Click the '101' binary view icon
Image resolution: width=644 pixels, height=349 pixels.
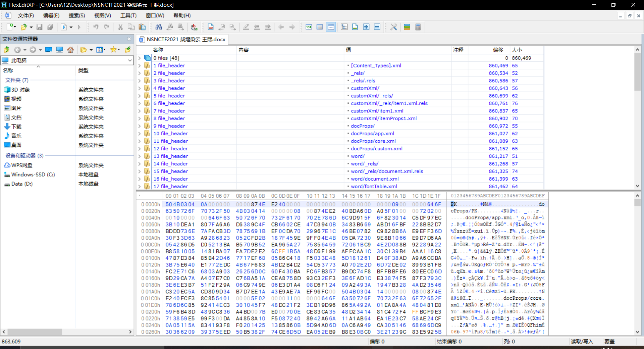tap(309, 27)
